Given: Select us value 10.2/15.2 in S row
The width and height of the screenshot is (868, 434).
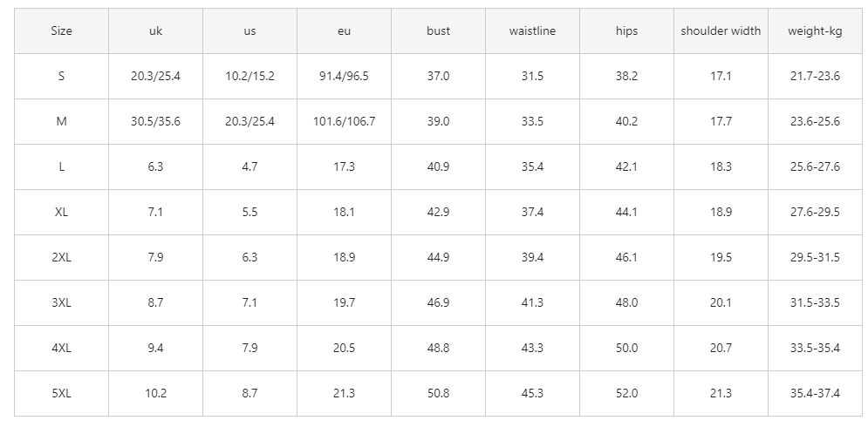Looking at the screenshot, I should pyautogui.click(x=249, y=77).
